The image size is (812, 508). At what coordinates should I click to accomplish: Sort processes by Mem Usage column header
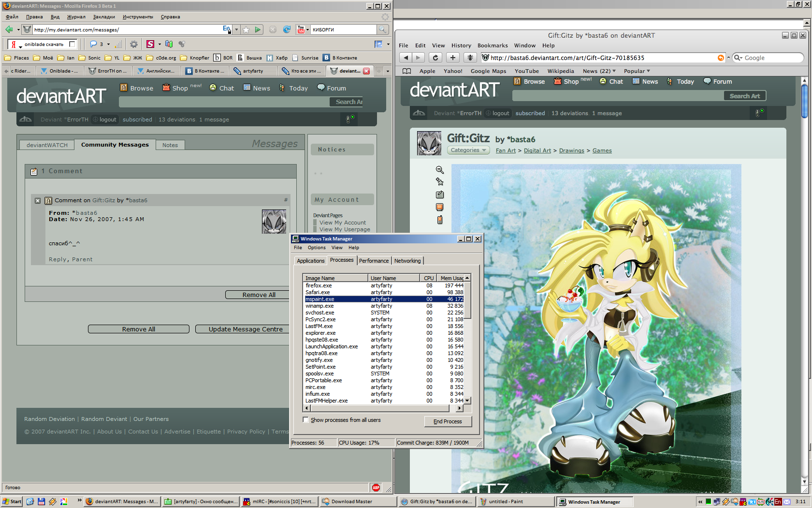450,278
